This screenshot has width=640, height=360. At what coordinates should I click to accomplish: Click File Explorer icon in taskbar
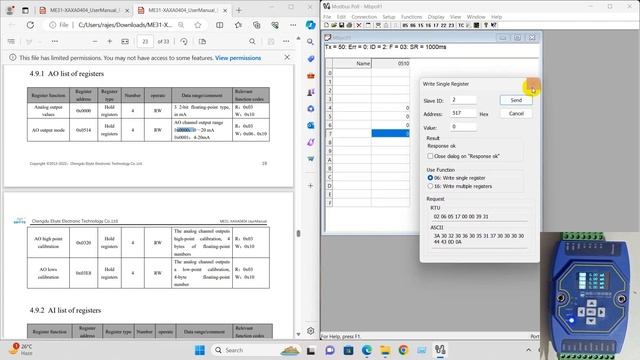[x=385, y=350]
